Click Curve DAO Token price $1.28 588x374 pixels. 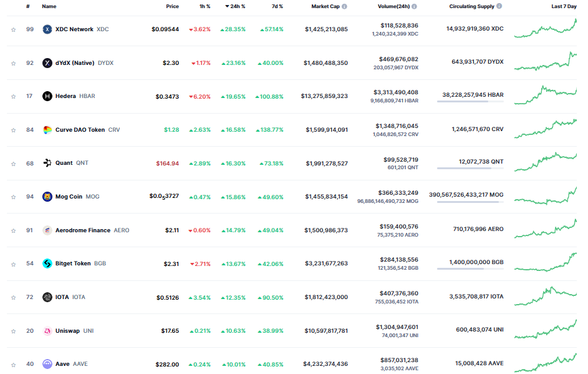click(x=171, y=130)
